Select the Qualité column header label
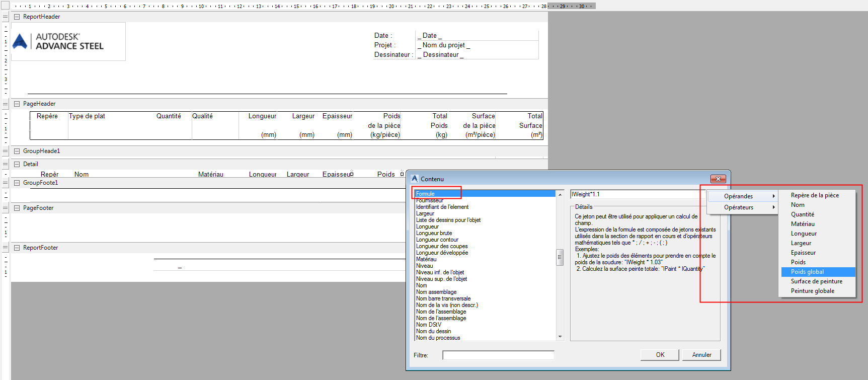Image resolution: width=868 pixels, height=380 pixels. (202, 116)
